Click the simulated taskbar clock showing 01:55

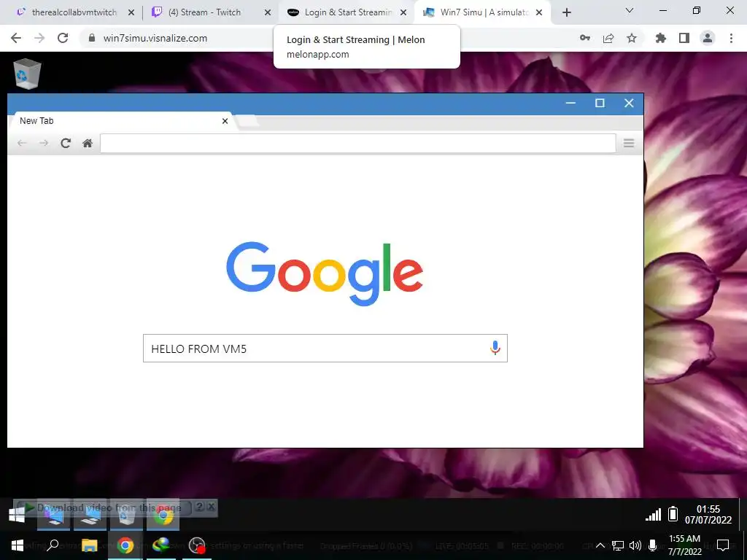point(708,514)
